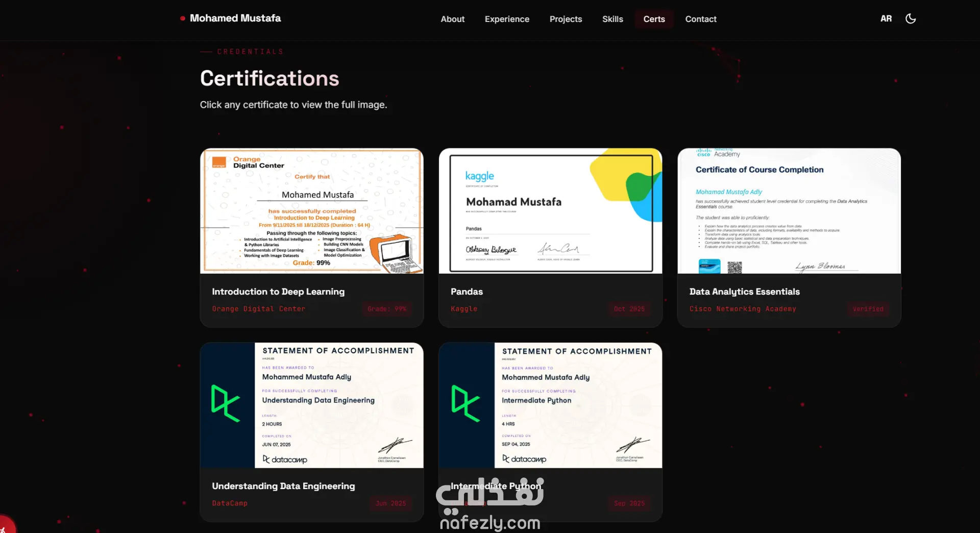Screen dimensions: 980x533
Task: Click the "Pandas" card title
Action: [467, 292]
